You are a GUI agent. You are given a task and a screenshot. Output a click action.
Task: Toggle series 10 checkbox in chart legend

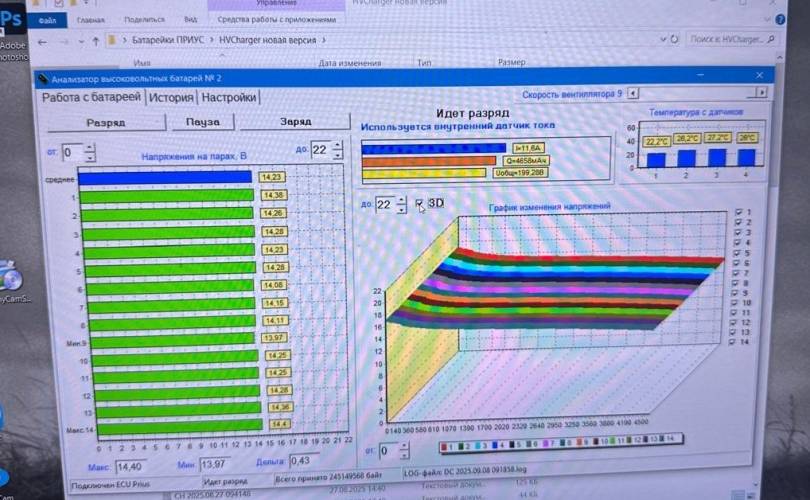735,303
